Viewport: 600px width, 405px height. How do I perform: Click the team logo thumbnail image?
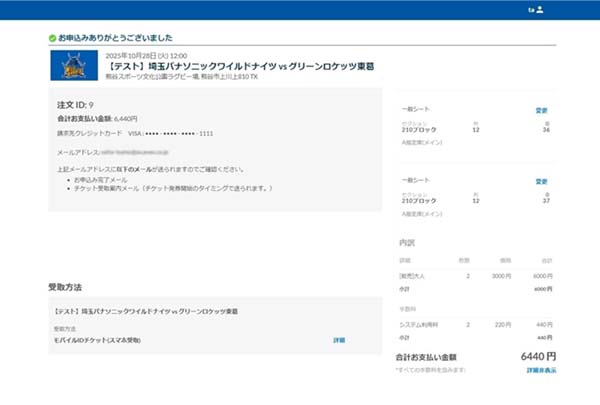[73, 67]
